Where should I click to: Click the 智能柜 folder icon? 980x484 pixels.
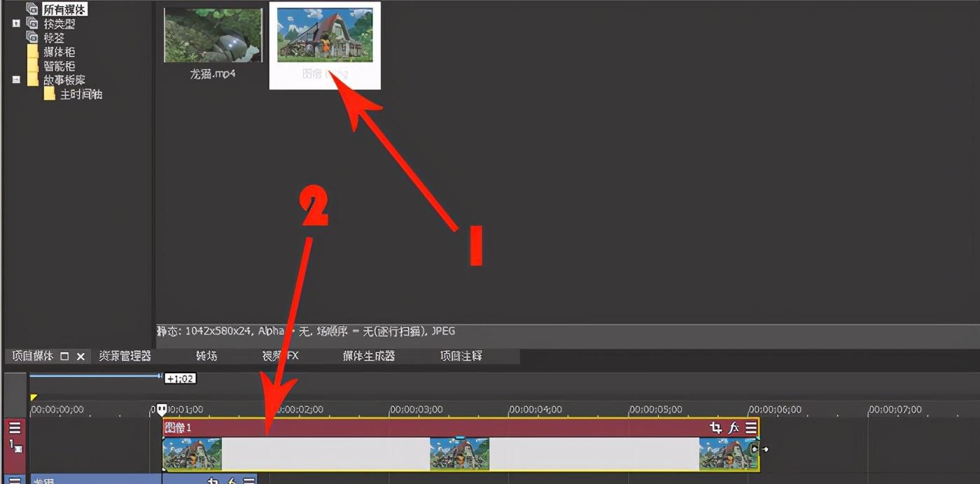[32, 66]
